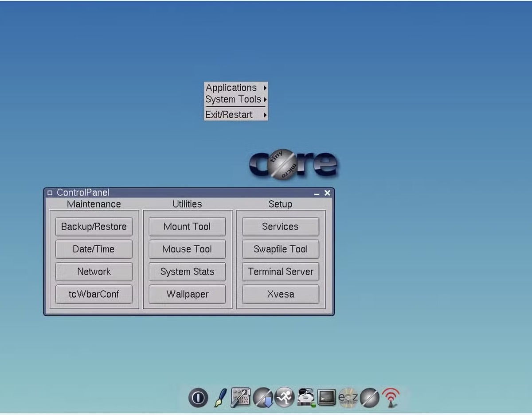Screen dimensions: 532x415
Task: Open the System Tools submenu
Action: [236, 100]
